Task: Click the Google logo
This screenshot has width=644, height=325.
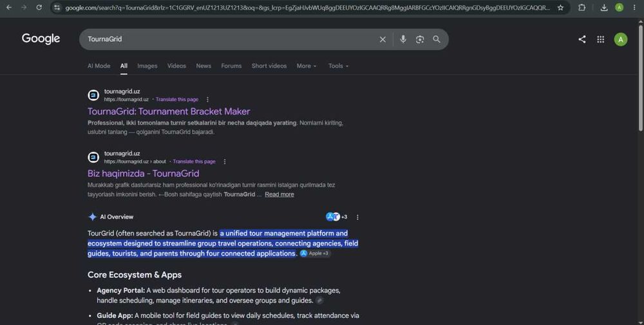Action: pyautogui.click(x=41, y=39)
